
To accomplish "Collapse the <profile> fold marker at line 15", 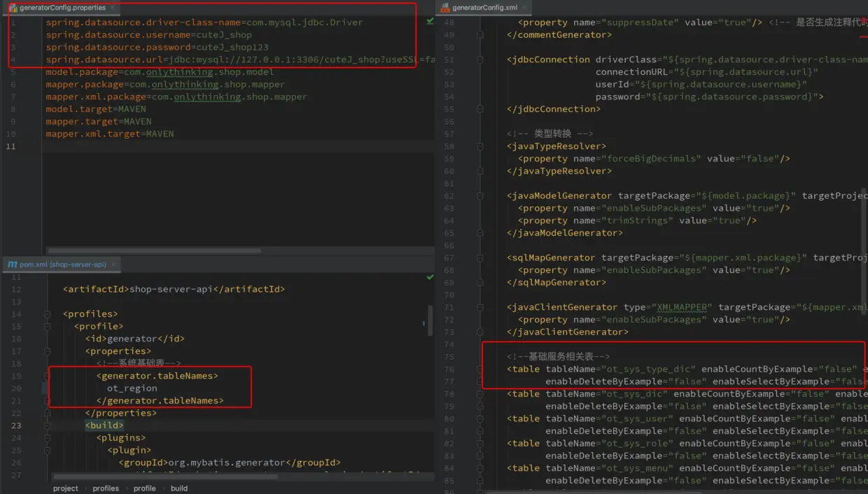I will (47, 327).
